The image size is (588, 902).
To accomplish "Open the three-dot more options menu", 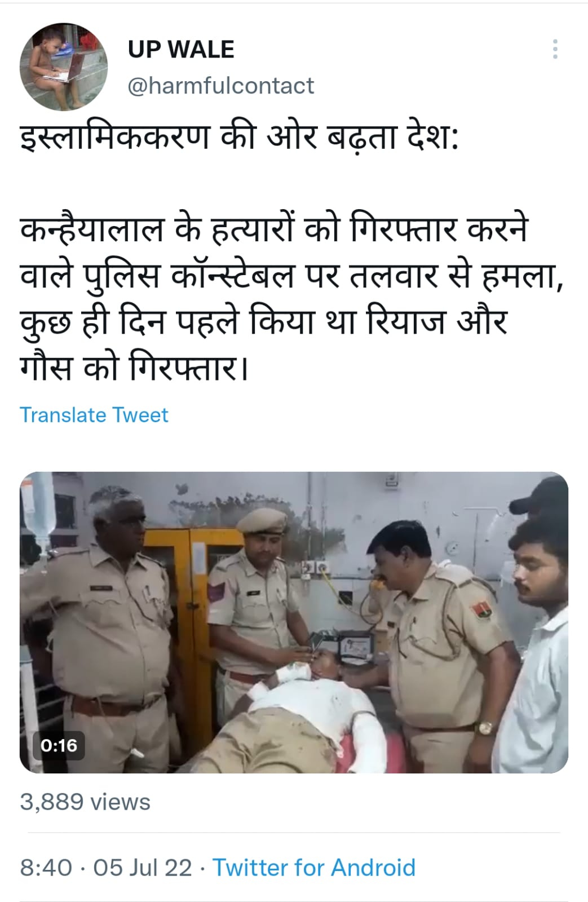I will pyautogui.click(x=555, y=50).
